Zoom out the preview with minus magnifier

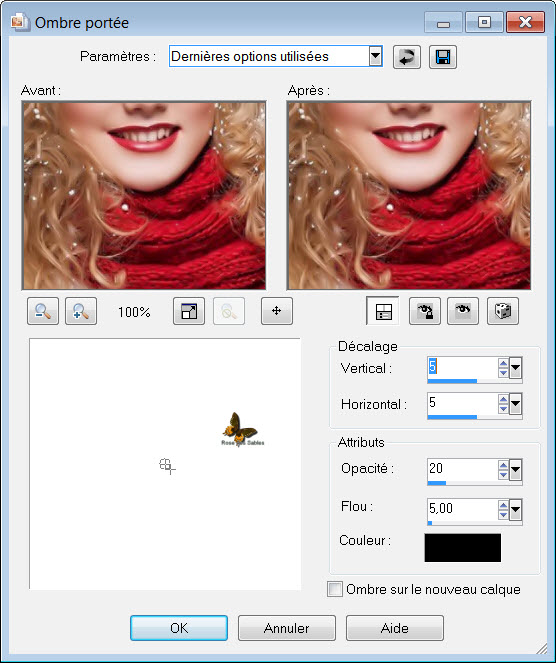pos(43,311)
